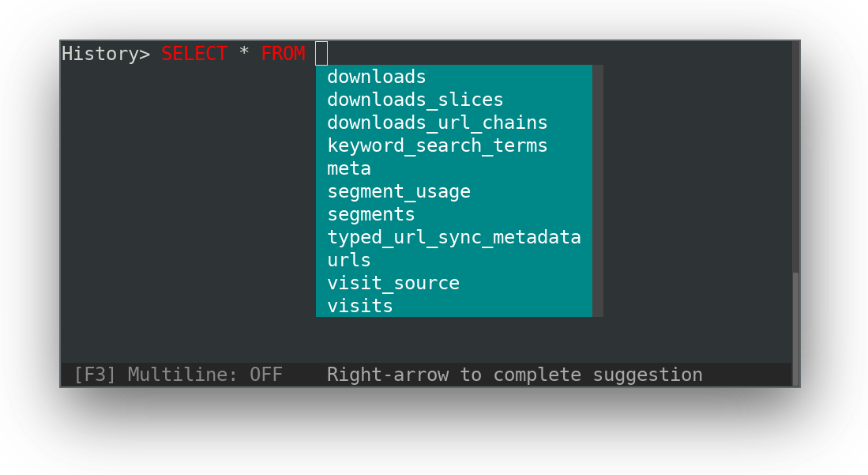Select the urls table suggestion

coord(454,260)
